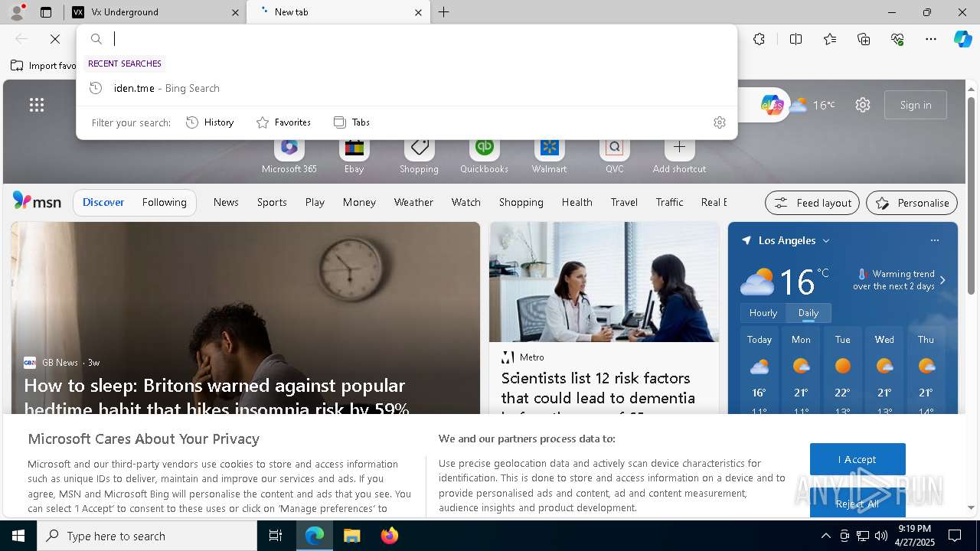980x551 pixels.
Task: Open the Edge profile icon
Action: (16, 11)
